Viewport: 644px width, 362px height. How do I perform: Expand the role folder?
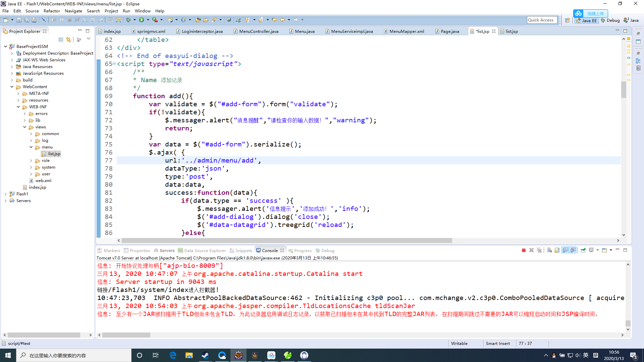click(31, 161)
